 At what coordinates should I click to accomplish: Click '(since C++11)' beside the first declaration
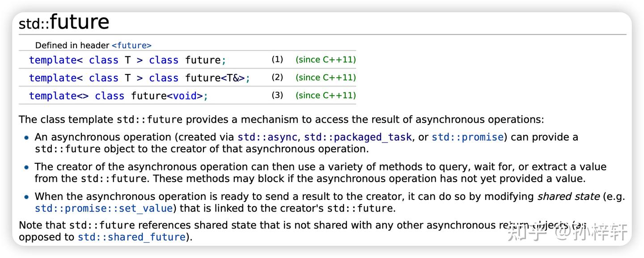tap(326, 60)
